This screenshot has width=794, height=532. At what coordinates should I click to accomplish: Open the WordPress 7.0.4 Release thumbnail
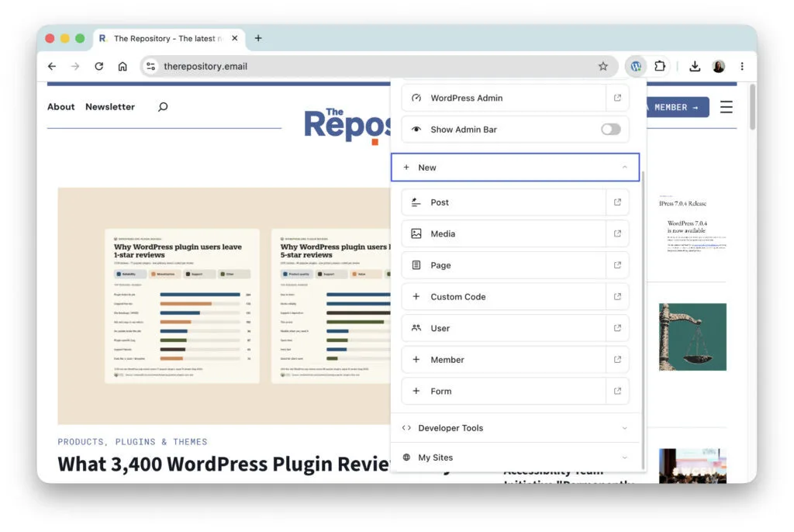pyautogui.click(x=692, y=223)
